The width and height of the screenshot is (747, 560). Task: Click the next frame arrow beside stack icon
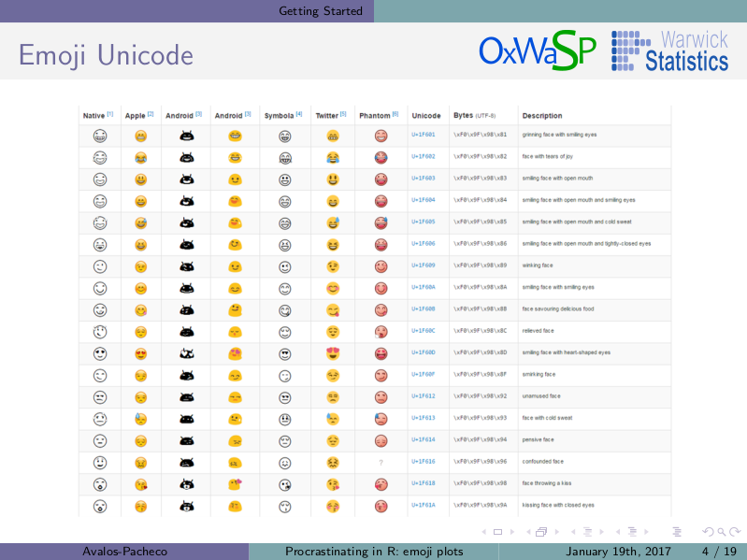tap(556, 532)
